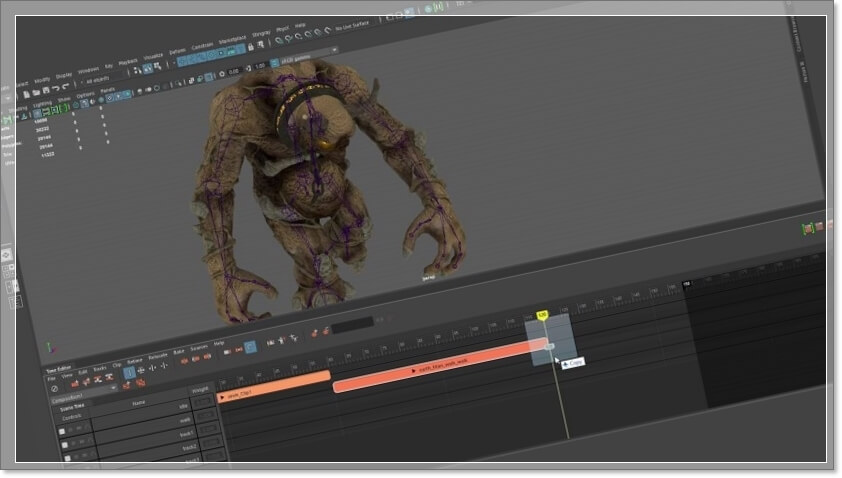Click the Redo arrow icon
842x478 pixels.
[x=66, y=86]
